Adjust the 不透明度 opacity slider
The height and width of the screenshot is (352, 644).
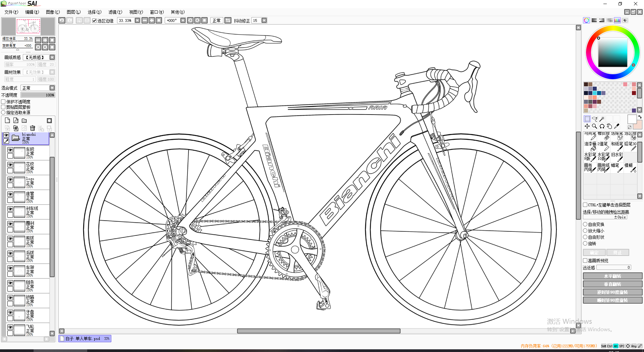(38, 95)
